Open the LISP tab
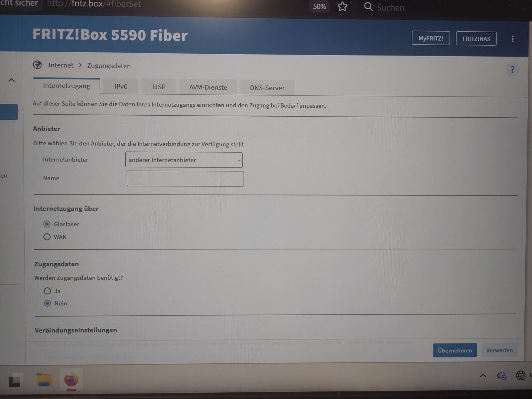This screenshot has height=399, width=532. pos(159,87)
